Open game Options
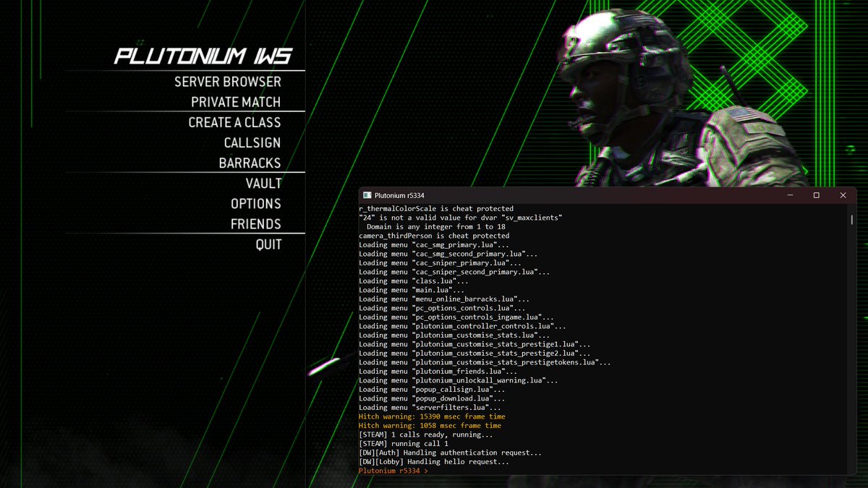Screen dimensions: 868x488 256,203
